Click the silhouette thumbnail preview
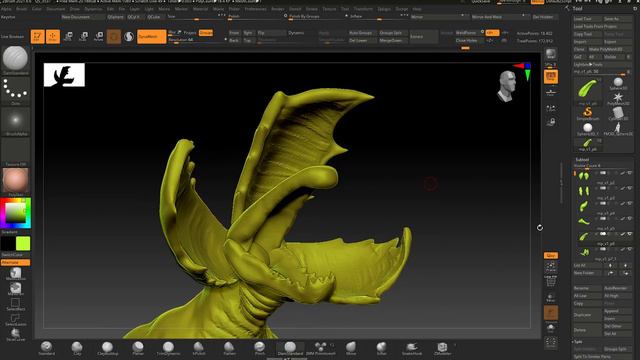The image size is (640, 360). point(64,75)
